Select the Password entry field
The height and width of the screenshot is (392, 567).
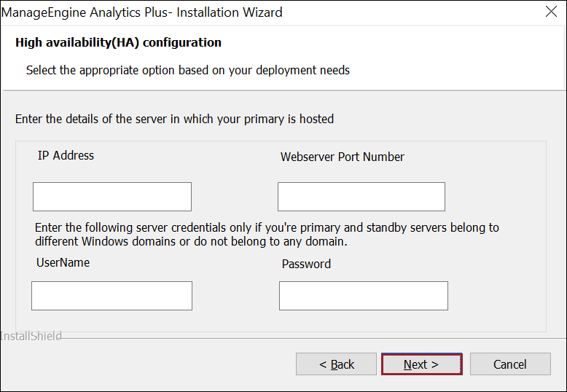(363, 296)
